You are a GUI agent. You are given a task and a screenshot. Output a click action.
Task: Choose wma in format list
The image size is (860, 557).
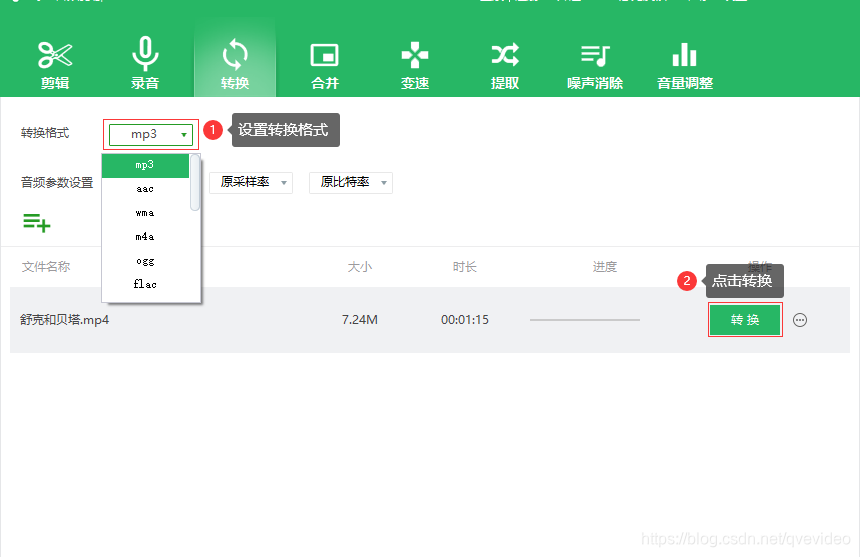(x=145, y=213)
